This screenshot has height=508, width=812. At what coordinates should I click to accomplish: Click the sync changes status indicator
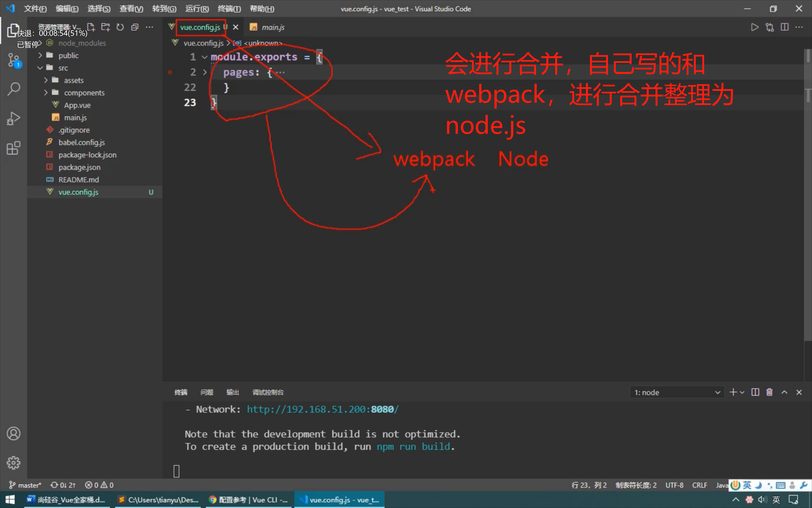[x=63, y=485]
